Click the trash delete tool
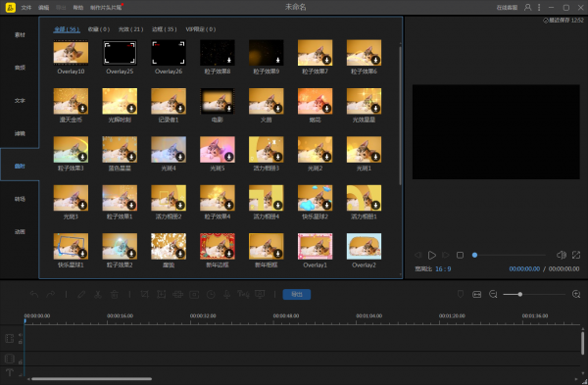588x385 pixels. pyautogui.click(x=115, y=294)
